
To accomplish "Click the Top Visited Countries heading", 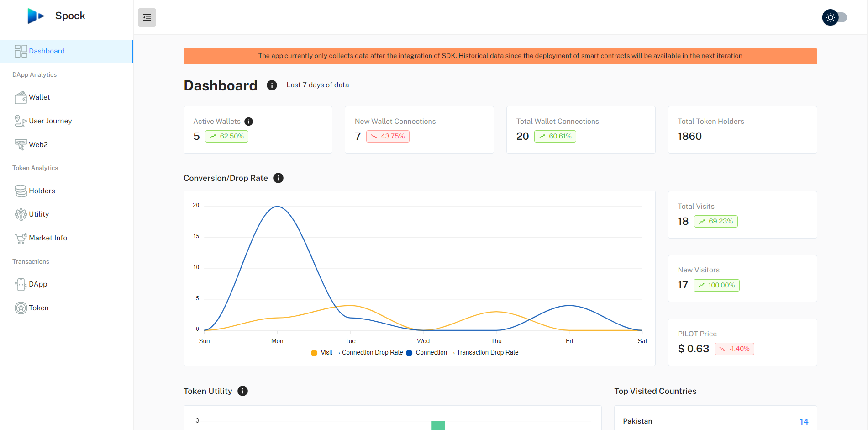I will click(655, 391).
